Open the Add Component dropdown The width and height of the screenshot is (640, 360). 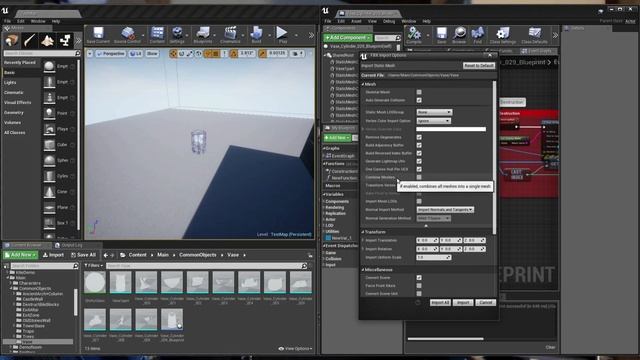click(347, 38)
